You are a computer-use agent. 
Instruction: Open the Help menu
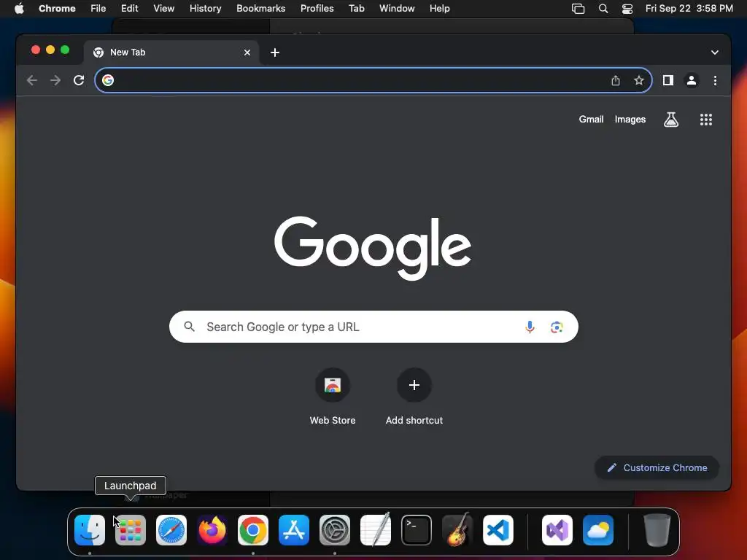(439, 8)
